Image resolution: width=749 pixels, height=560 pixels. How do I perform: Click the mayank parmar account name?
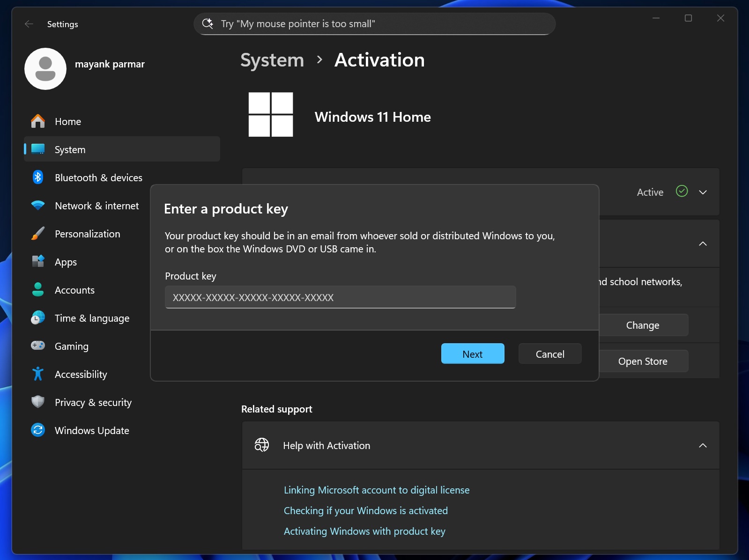pos(110,64)
